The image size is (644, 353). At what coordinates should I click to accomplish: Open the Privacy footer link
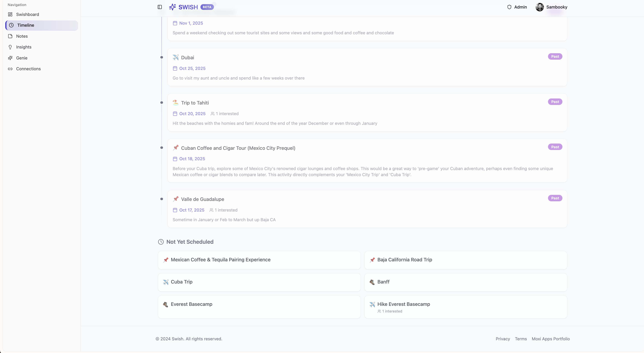(x=503, y=339)
